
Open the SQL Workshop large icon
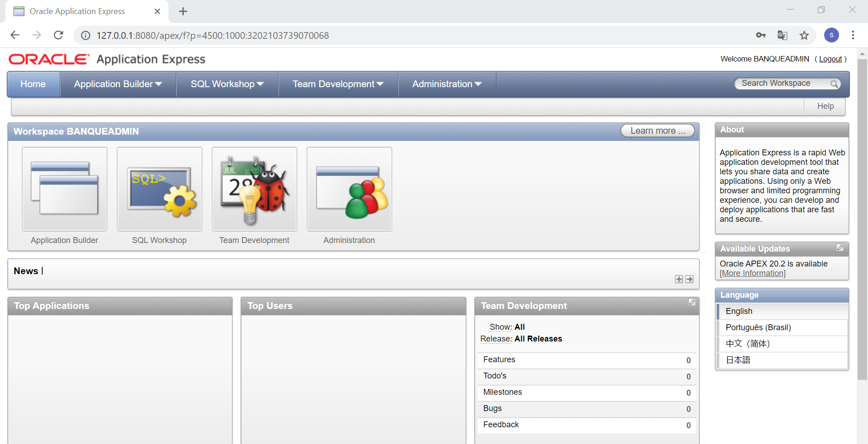160,189
